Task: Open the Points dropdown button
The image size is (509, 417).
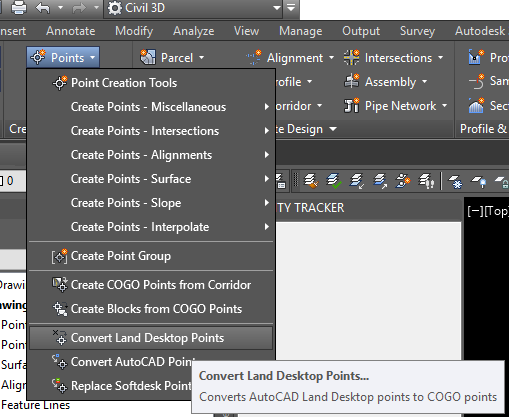Action: pos(63,58)
